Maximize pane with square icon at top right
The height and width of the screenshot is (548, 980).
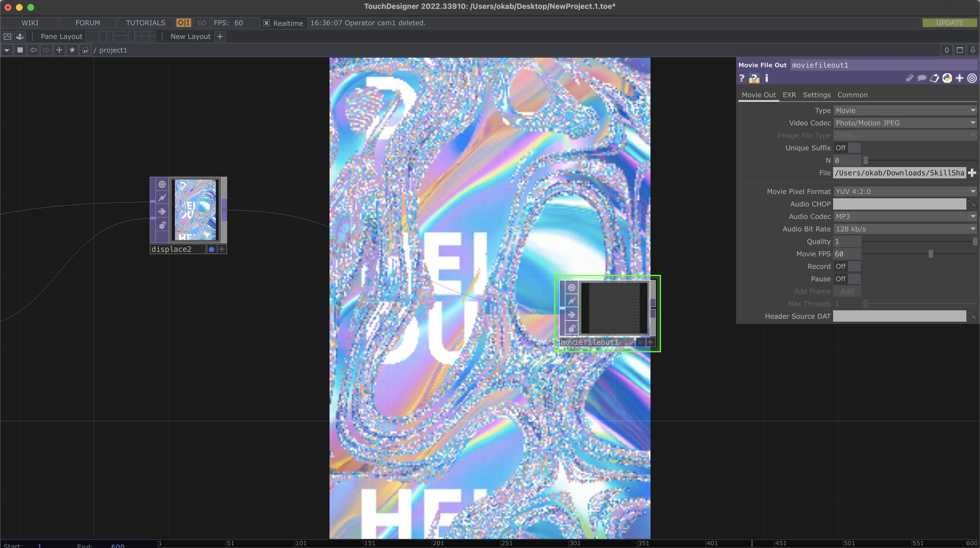[960, 50]
